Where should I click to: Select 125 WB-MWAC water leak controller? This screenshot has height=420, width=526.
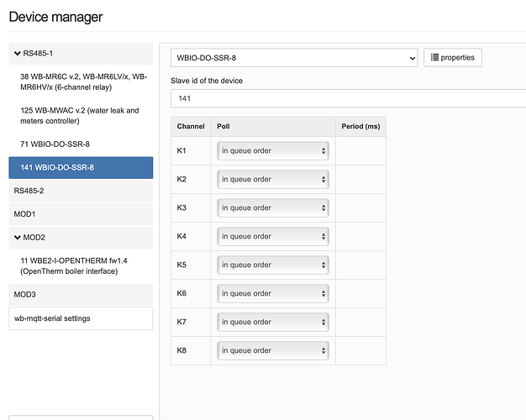click(81, 116)
